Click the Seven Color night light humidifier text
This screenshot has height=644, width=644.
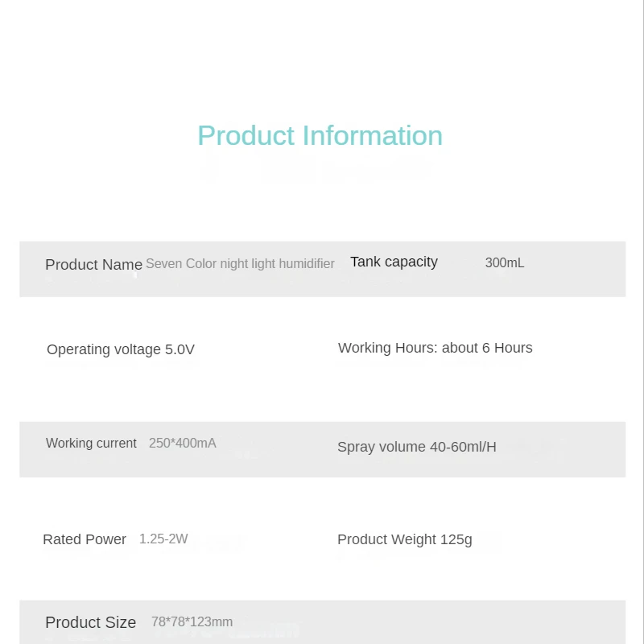[240, 264]
